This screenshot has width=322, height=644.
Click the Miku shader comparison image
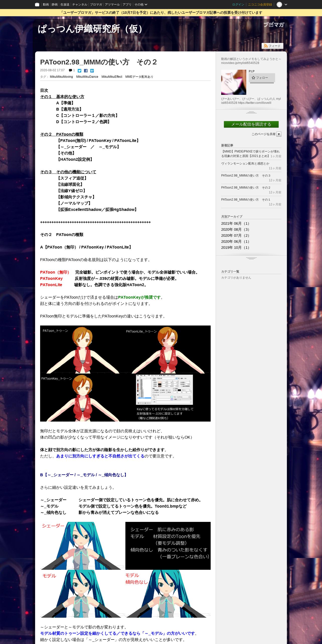[125, 570]
